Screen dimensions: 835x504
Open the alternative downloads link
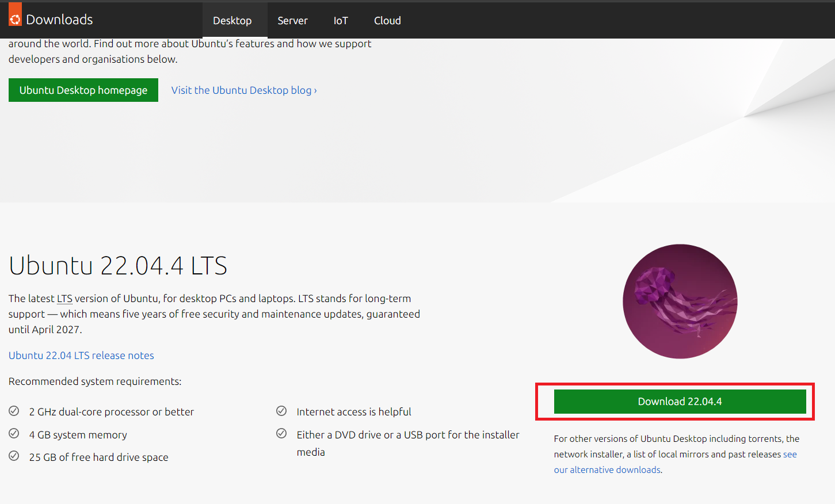[676, 462]
